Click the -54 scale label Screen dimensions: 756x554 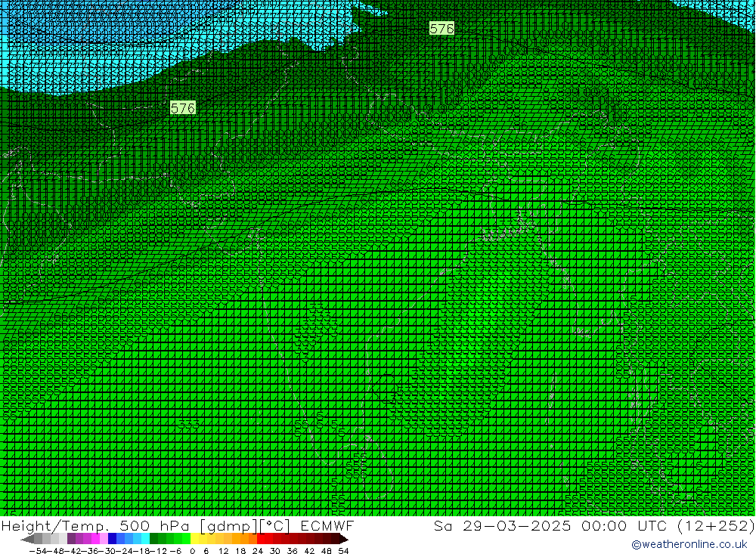[38, 551]
